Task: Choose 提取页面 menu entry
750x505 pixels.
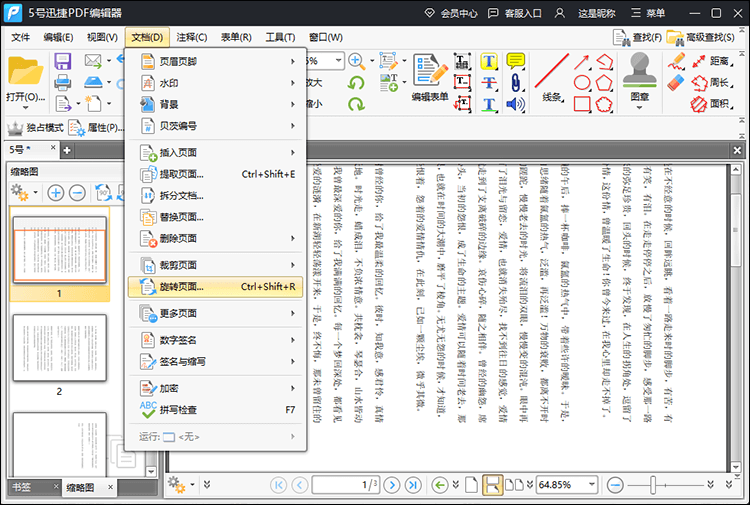Action: 216,174
